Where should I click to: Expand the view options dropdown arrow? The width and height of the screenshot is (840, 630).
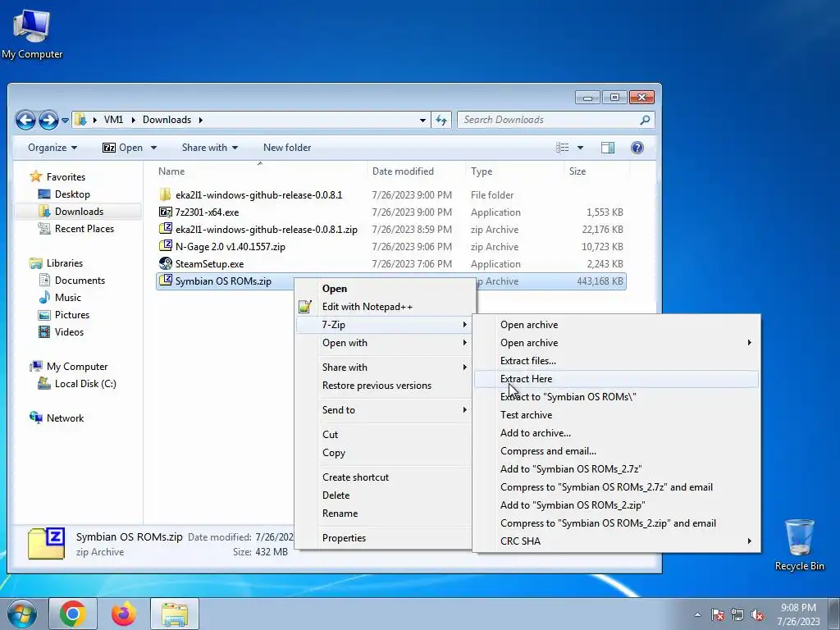[x=580, y=148]
